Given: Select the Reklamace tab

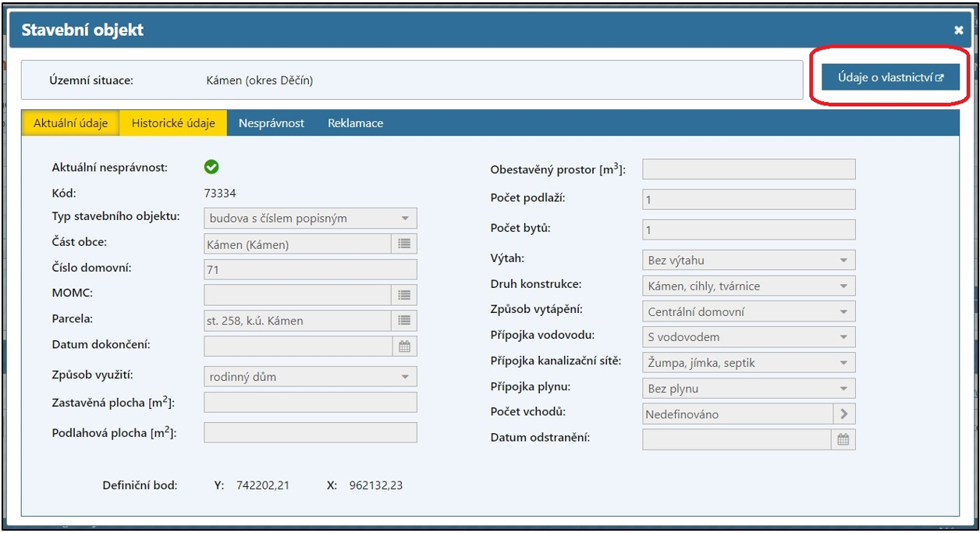Looking at the screenshot, I should [355, 123].
